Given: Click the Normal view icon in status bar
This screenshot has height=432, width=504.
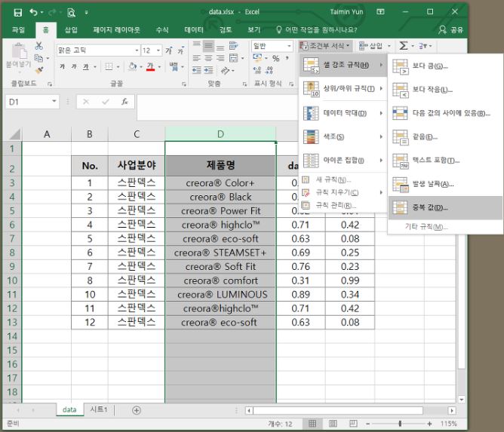Looking at the screenshot, I should [x=312, y=424].
